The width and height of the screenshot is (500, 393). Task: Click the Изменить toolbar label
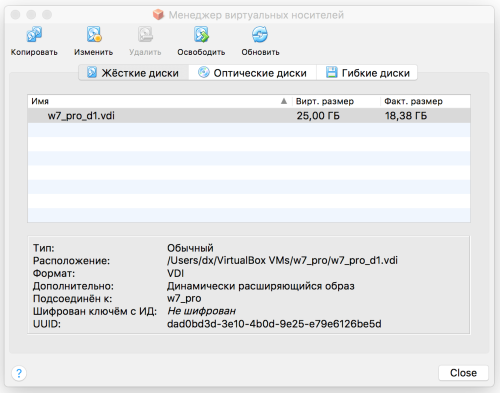tap(94, 52)
